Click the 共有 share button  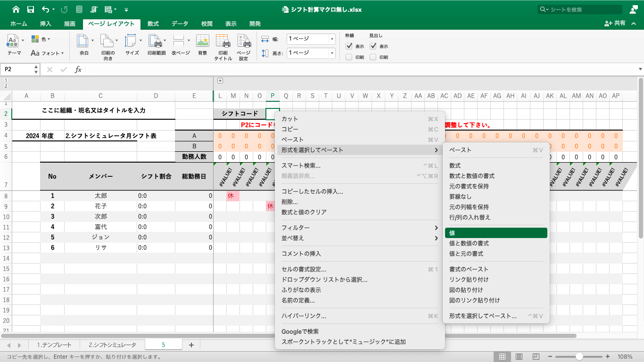click(x=615, y=23)
